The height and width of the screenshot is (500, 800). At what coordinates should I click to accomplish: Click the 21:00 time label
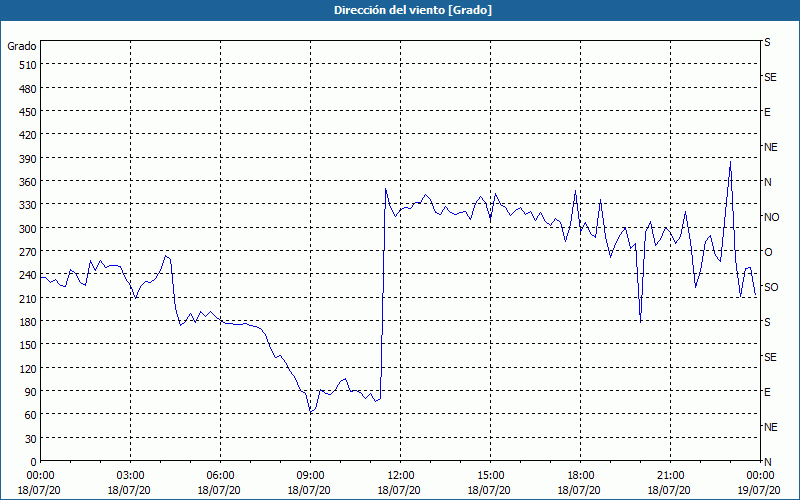[x=670, y=476]
